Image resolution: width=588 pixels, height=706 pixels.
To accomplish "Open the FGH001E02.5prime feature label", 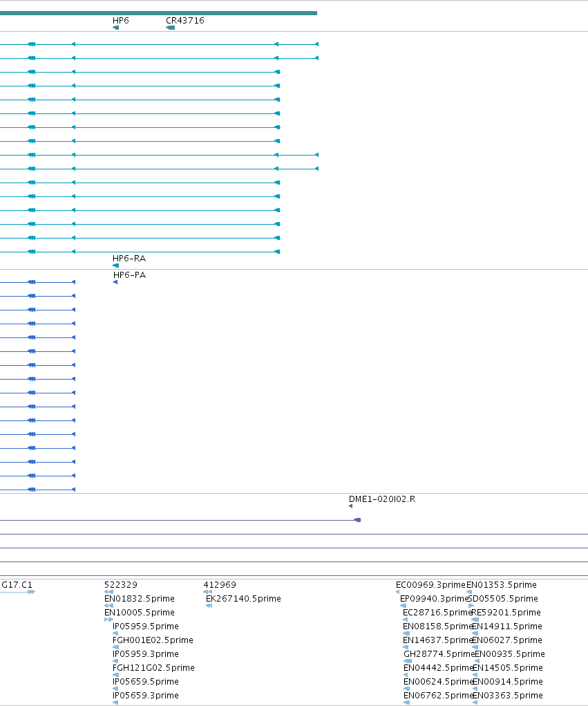I will pyautogui.click(x=153, y=640).
